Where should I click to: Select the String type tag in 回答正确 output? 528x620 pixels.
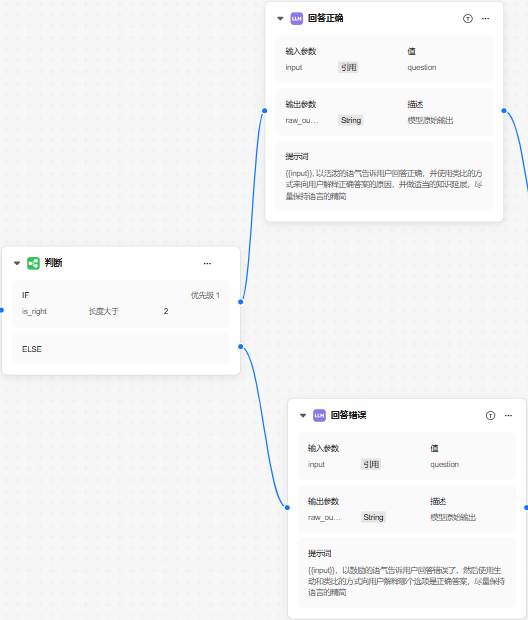click(x=351, y=120)
